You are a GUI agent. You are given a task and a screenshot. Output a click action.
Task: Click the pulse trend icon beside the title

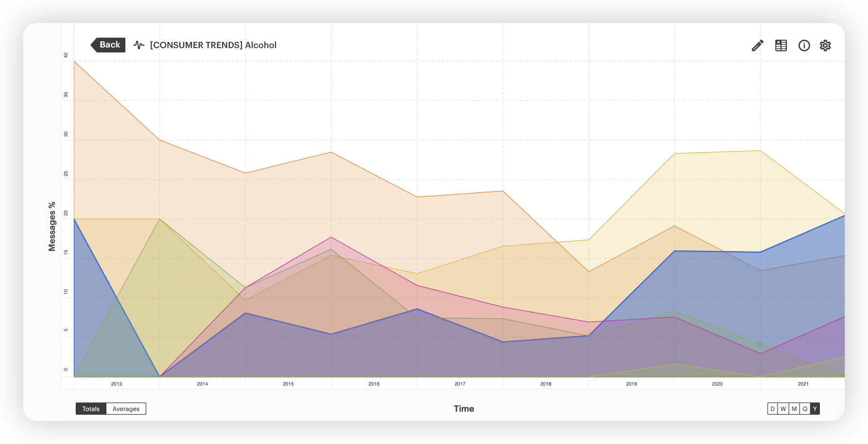coord(139,45)
